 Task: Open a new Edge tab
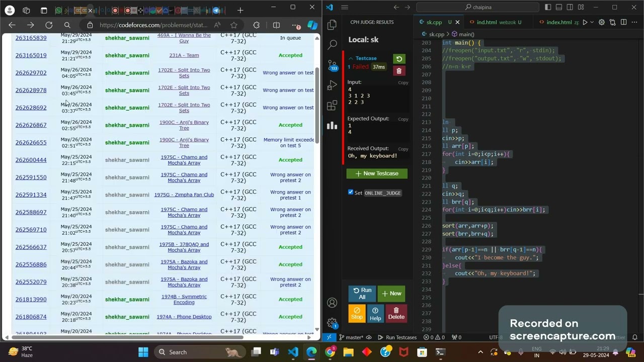point(240,10)
